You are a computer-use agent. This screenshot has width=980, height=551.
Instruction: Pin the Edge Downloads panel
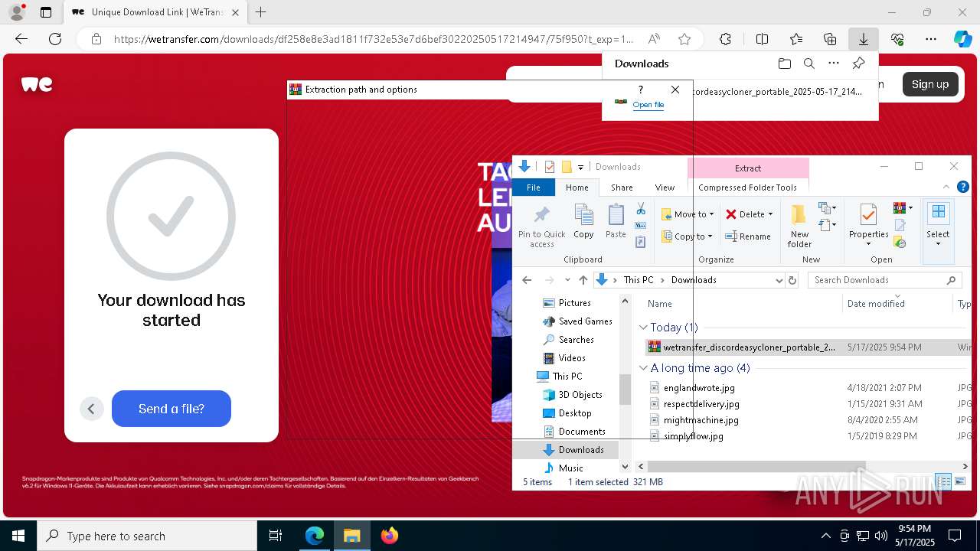tap(859, 64)
